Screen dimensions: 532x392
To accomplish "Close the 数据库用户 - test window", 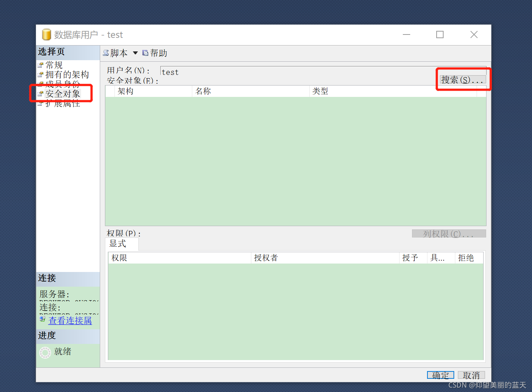I will point(474,35).
